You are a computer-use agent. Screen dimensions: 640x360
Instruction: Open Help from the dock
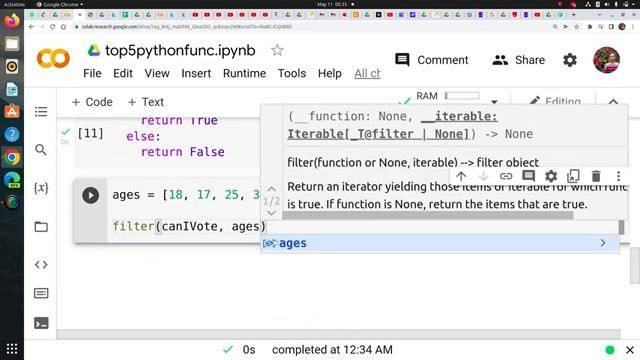[x=11, y=134]
